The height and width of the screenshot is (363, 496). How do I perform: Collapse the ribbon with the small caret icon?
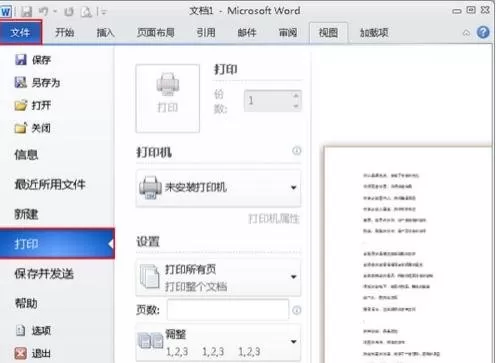tap(466, 33)
